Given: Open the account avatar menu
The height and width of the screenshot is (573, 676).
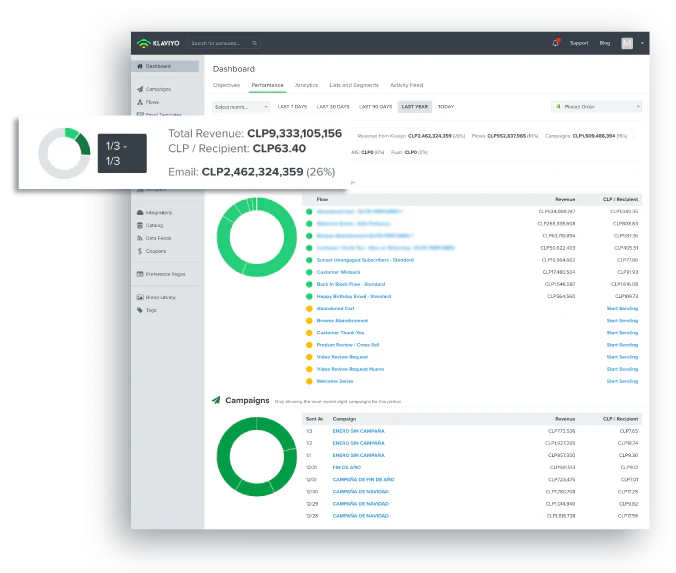Looking at the screenshot, I should point(628,43).
